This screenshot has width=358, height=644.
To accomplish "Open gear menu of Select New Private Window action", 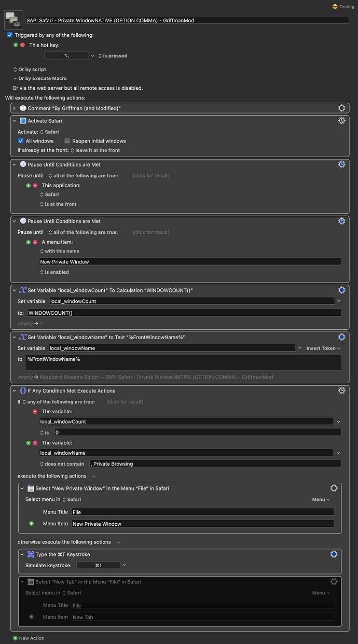I will point(334,488).
